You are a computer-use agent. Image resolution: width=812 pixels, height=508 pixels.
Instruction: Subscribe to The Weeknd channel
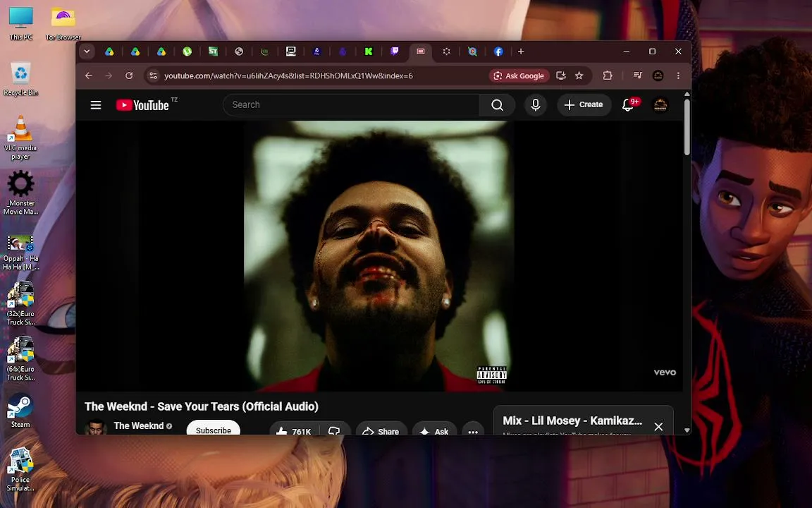coord(214,428)
